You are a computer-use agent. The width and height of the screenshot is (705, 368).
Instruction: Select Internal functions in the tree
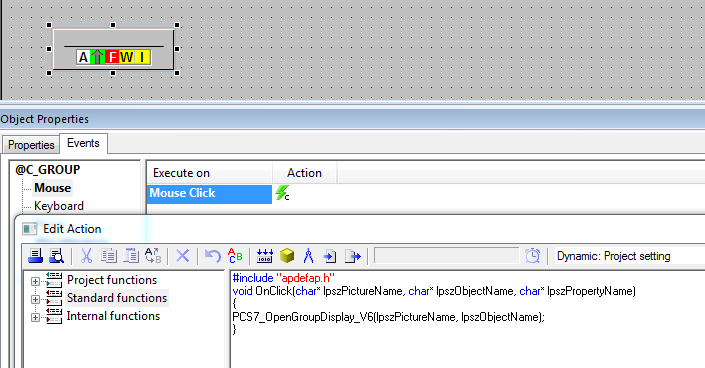(x=113, y=316)
